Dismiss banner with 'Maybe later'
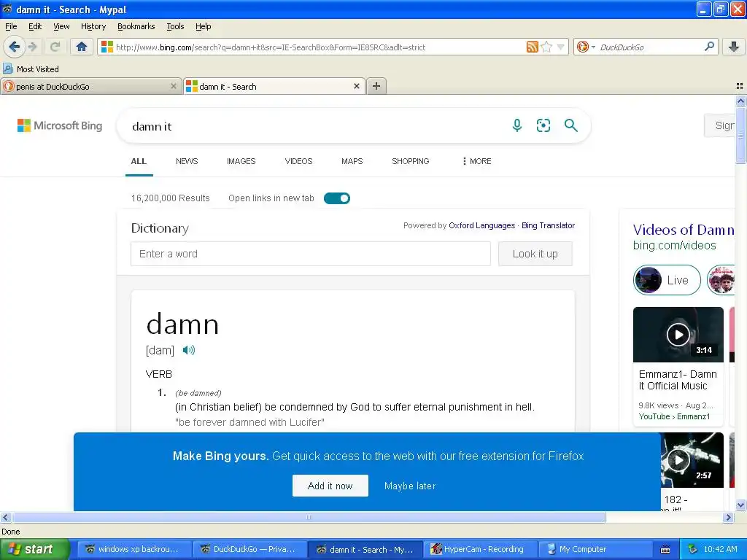The width and height of the screenshot is (747, 560). (410, 486)
